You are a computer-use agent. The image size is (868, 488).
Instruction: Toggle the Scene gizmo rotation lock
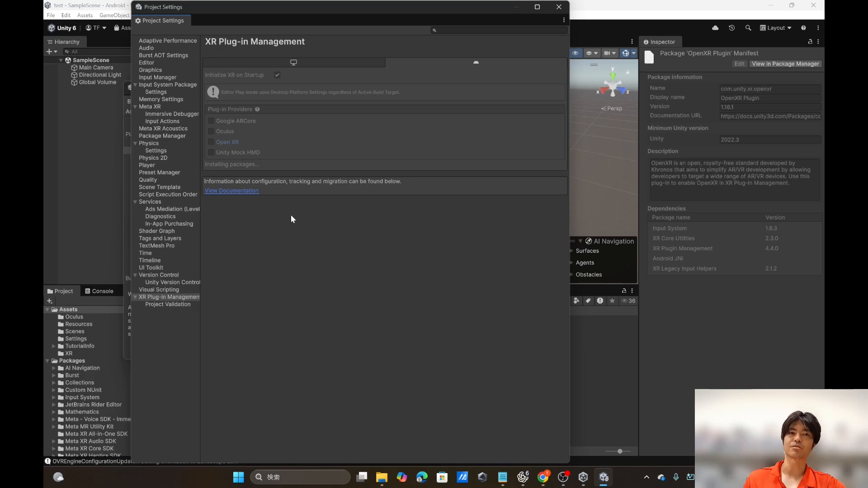[x=627, y=72]
